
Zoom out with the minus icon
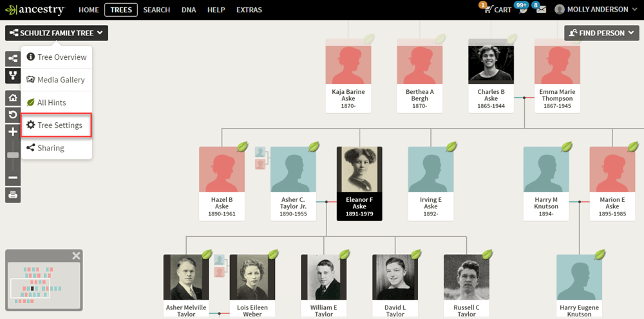click(13, 178)
